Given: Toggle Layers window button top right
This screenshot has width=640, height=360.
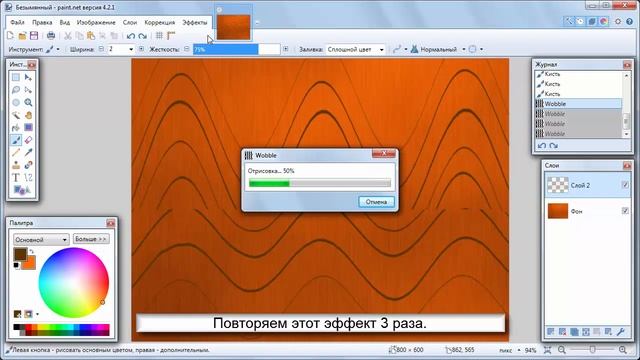Looking at the screenshot, I should pyautogui.click(x=592, y=21).
